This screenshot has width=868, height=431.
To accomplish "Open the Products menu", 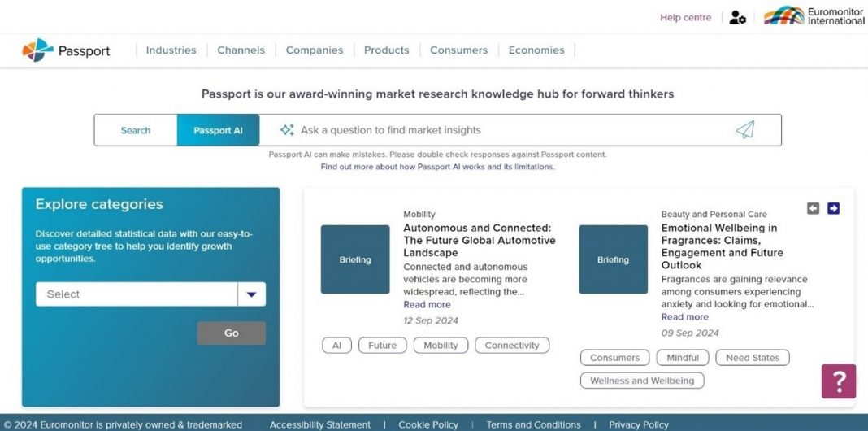I will 386,50.
